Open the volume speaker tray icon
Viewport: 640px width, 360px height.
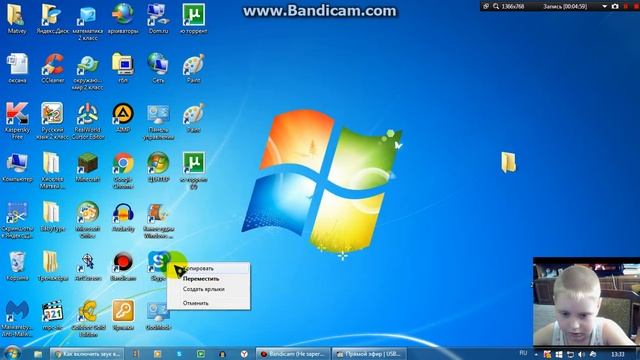coord(581,354)
